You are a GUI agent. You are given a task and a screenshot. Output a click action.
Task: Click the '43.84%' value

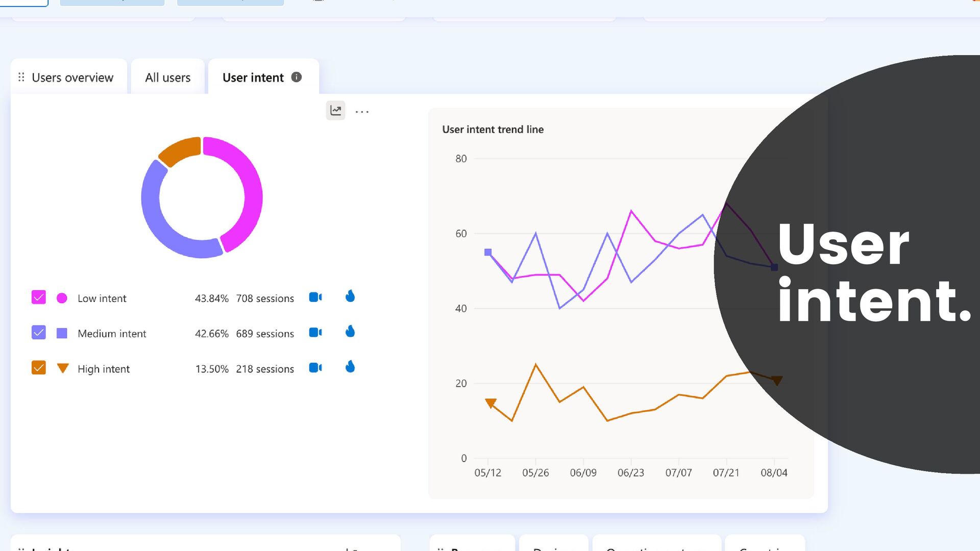(212, 298)
